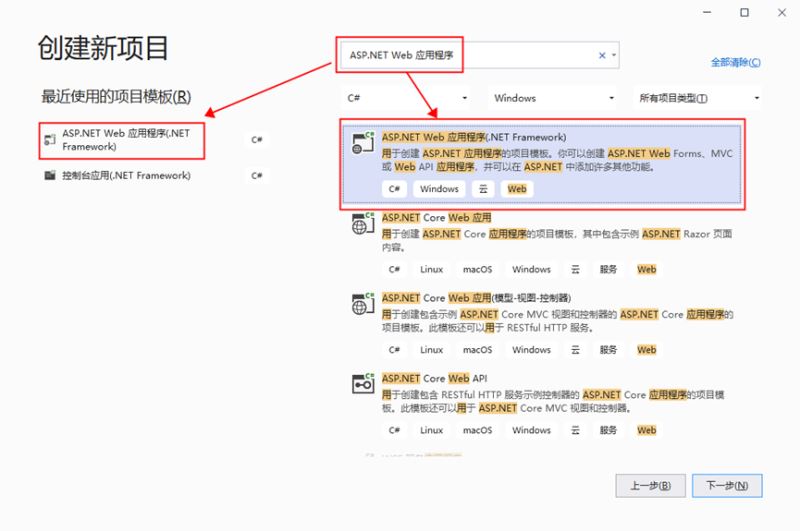The image size is (800, 531).
Task: Click Web tag on ASP.NET Framework template
Action: point(517,189)
